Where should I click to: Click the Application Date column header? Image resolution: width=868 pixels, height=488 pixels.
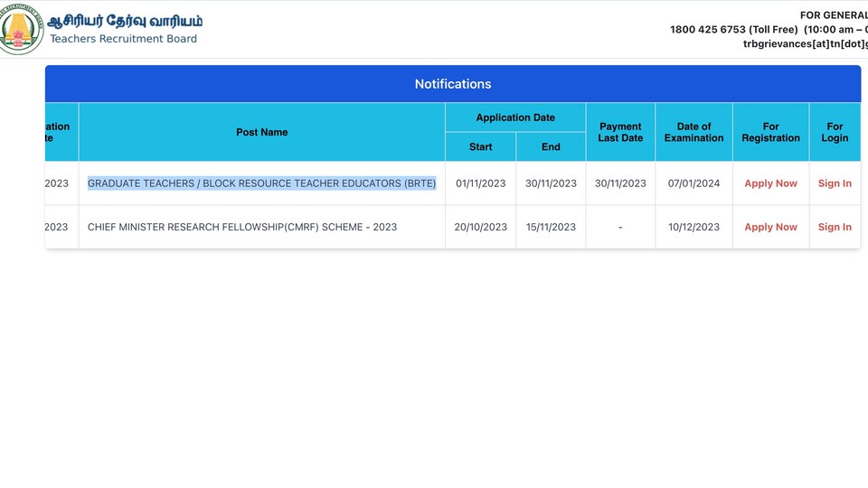point(515,117)
